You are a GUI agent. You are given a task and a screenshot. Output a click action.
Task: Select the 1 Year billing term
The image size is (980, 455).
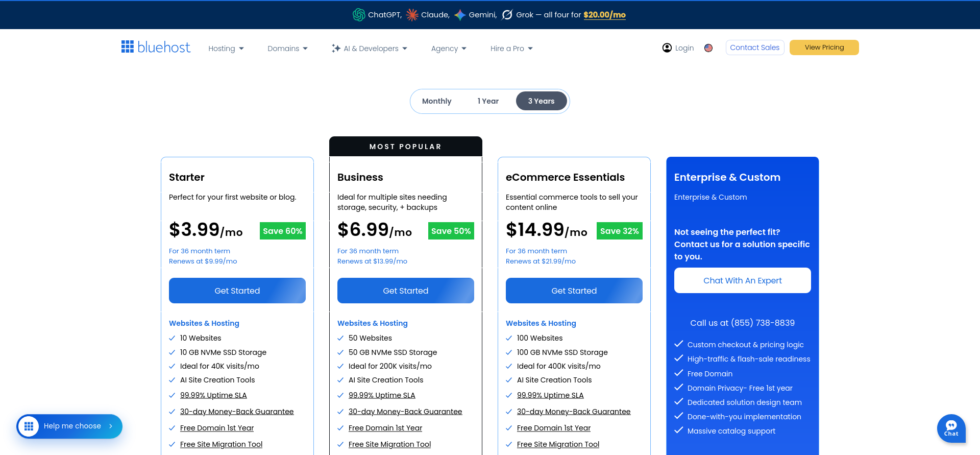click(x=488, y=101)
